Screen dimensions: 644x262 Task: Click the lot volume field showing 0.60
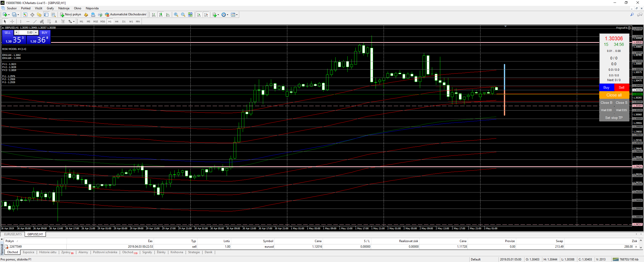[x=26, y=32]
